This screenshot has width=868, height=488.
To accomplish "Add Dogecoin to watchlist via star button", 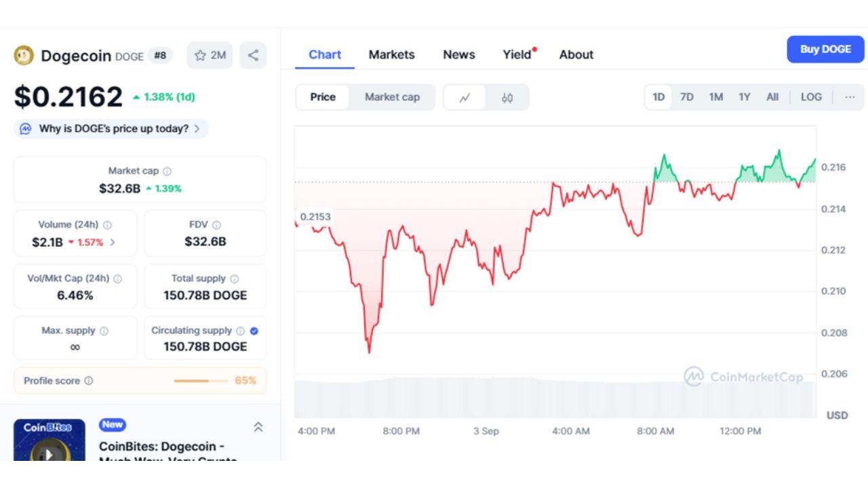I will (210, 56).
